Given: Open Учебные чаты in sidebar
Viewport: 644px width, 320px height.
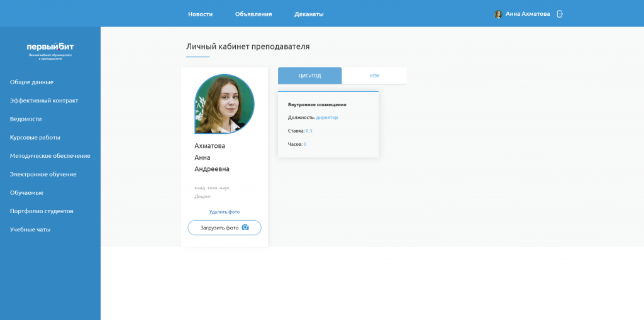Looking at the screenshot, I should tap(30, 229).
